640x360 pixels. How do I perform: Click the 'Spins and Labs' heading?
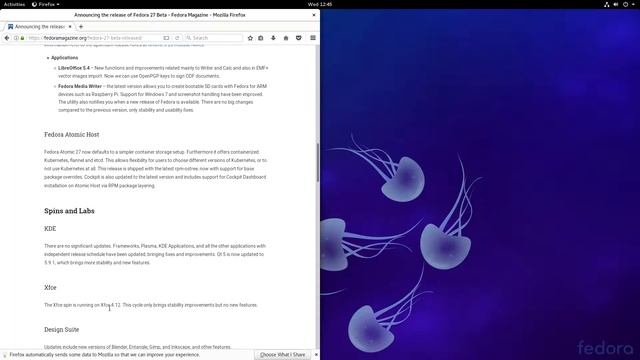(69, 211)
